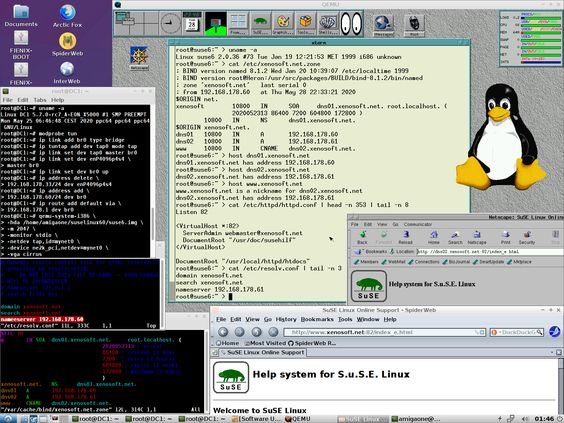The height and width of the screenshot is (423, 564).
Task: Open Netscape Communicator menu
Action: click(x=418, y=224)
